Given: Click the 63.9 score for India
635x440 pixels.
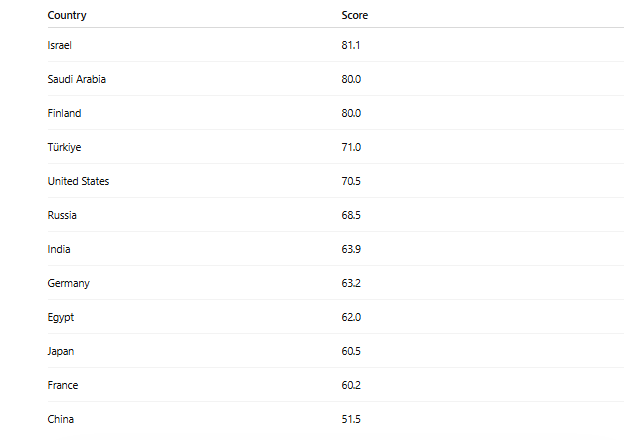Looking at the screenshot, I should tap(351, 249).
